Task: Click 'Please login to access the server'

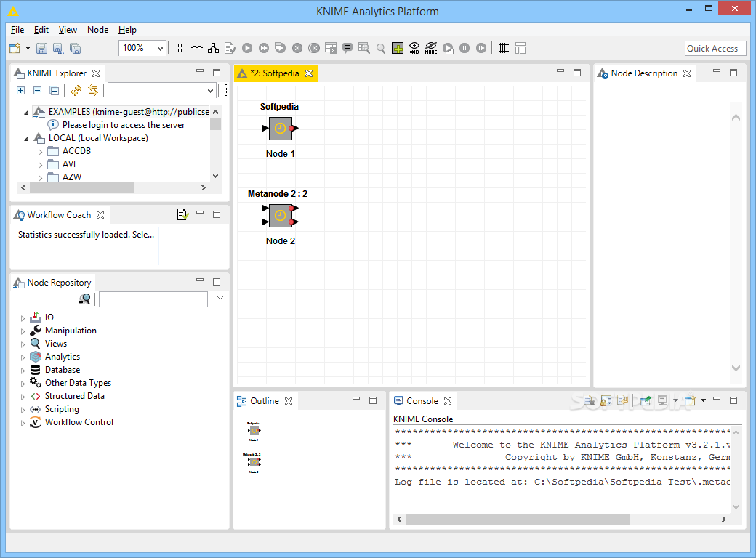Action: tap(124, 125)
